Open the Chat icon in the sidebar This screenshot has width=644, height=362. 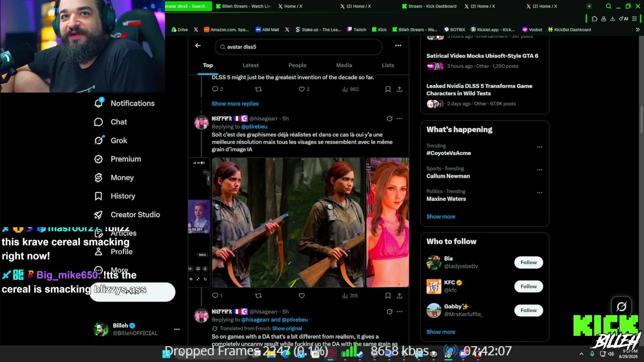click(x=99, y=122)
